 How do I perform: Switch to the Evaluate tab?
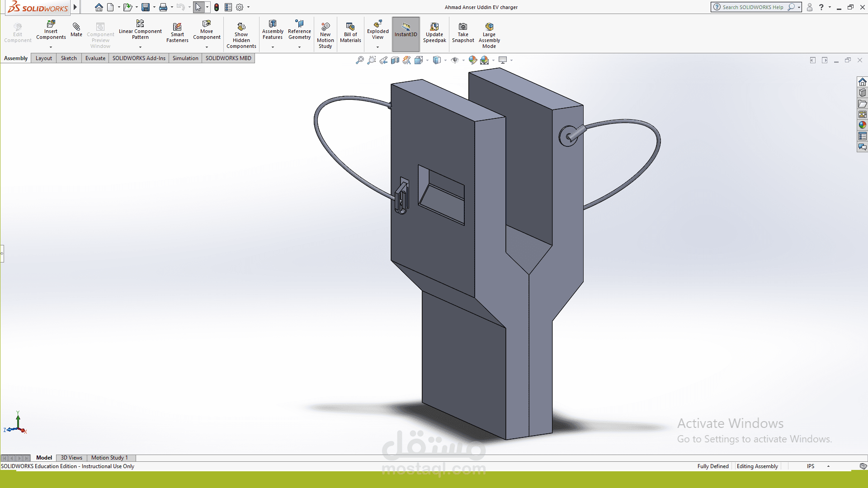pos(95,58)
